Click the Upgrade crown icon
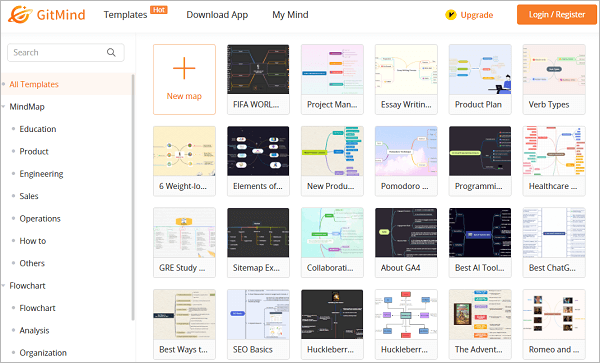This screenshot has height=363, width=600. coord(451,15)
